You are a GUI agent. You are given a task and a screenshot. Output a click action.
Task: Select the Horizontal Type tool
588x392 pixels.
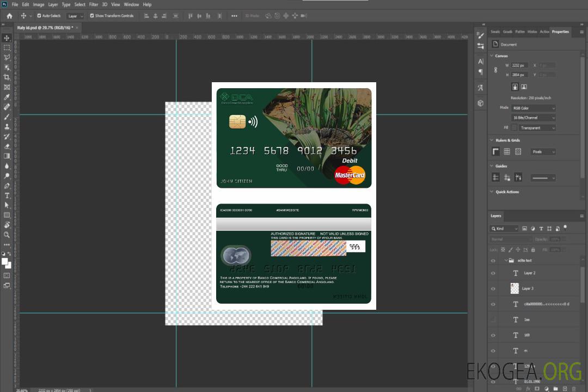point(7,195)
